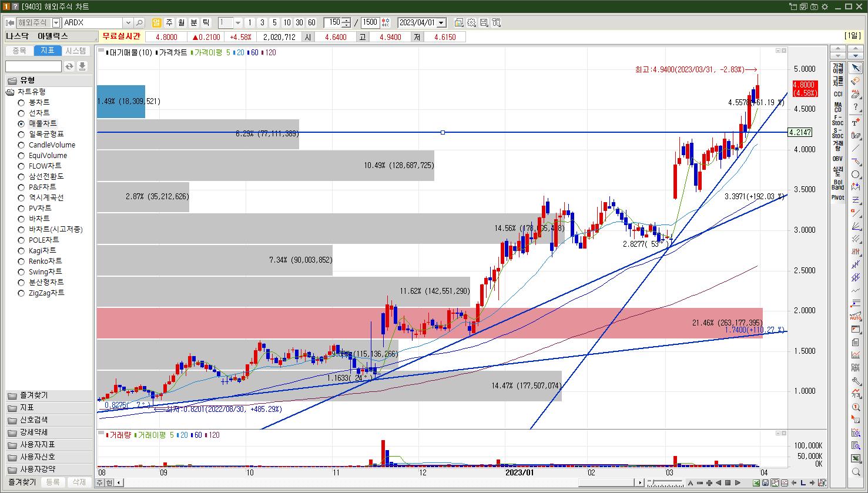Image resolution: width=868 pixels, height=493 pixels.
Task: Click the letter A icon in bottom bar
Action: coord(691,483)
